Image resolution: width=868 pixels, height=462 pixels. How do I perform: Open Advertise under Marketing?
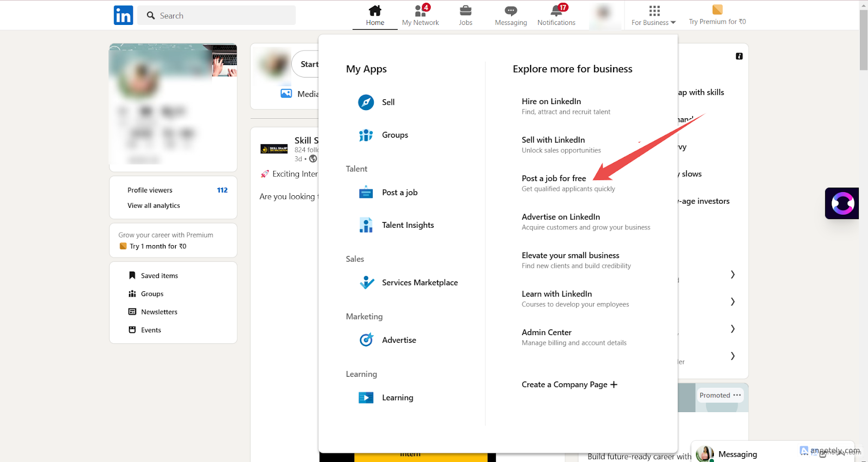point(399,340)
